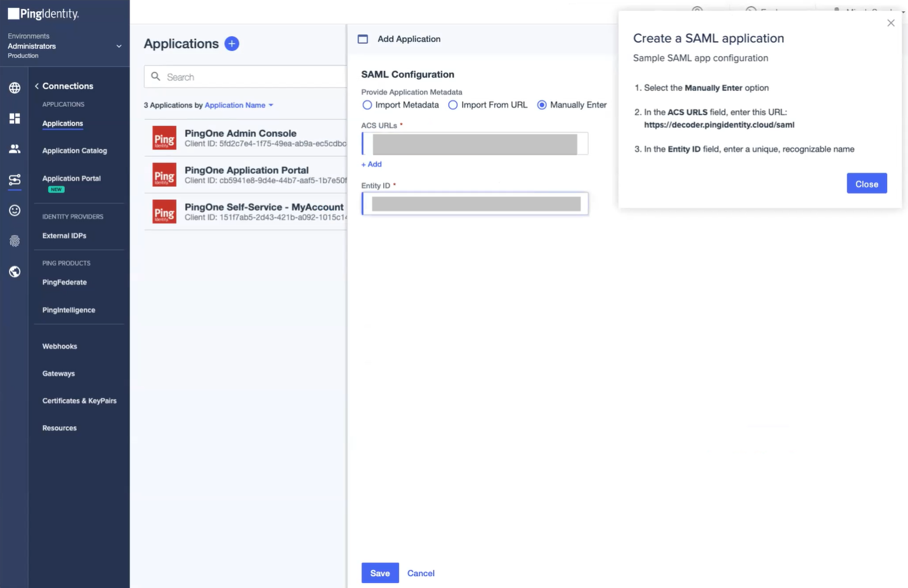
Task: Open the Monitoring dashboard icon
Action: (x=14, y=118)
